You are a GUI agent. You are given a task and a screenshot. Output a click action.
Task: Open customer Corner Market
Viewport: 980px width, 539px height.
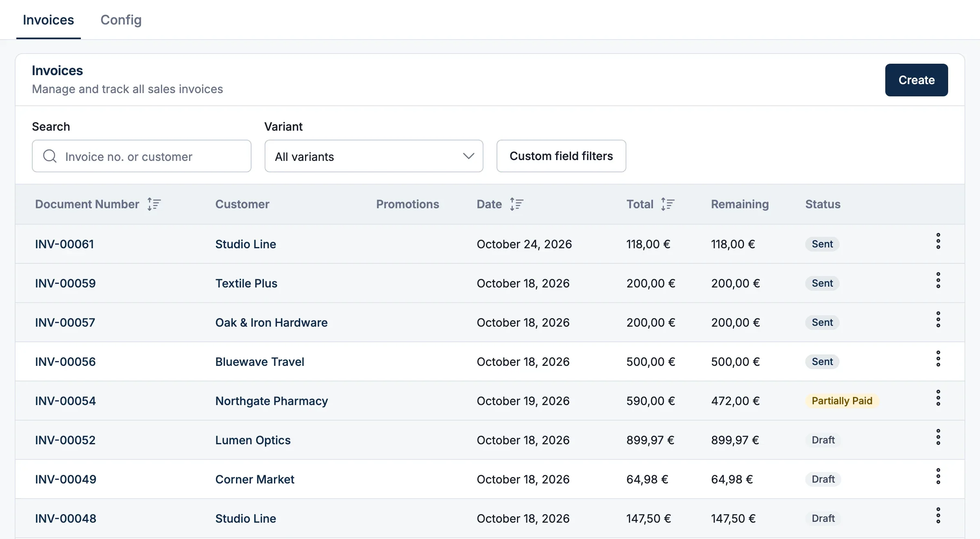[x=255, y=479]
